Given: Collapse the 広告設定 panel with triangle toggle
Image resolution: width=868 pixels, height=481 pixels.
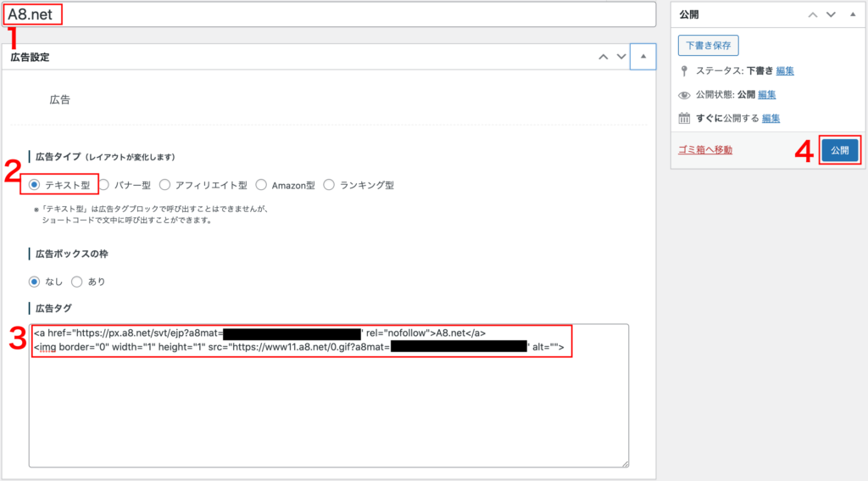Looking at the screenshot, I should click(643, 57).
